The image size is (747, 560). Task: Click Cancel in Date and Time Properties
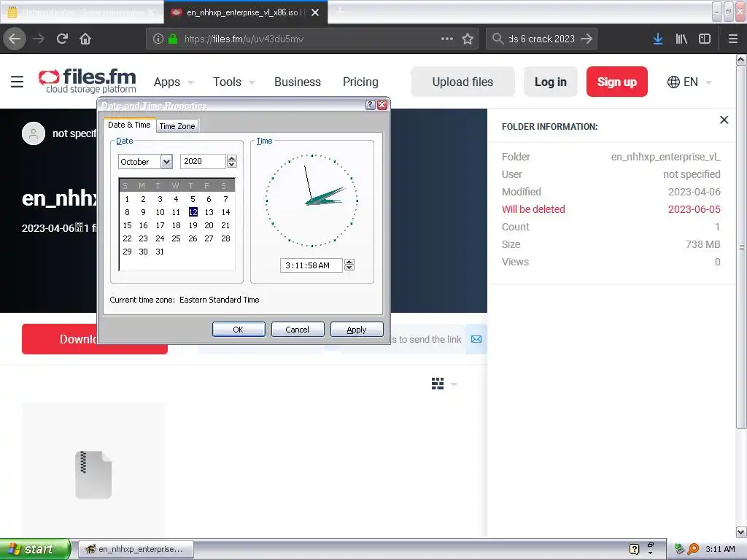click(x=298, y=330)
